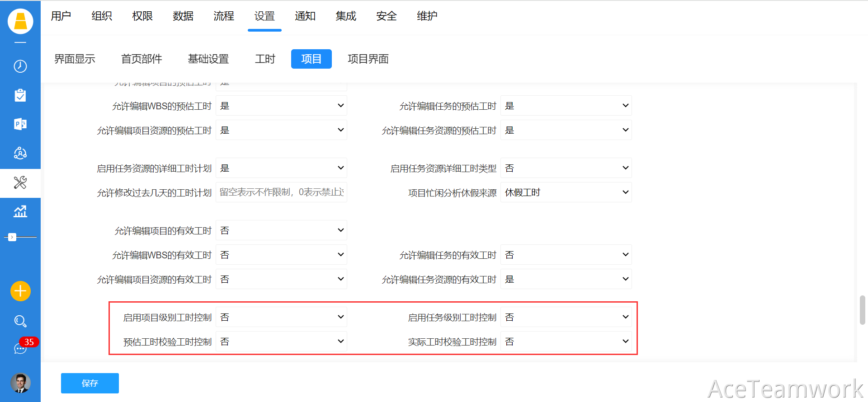The height and width of the screenshot is (402, 868).
Task: Open 启用项目级别工时控制 dropdown
Action: pyautogui.click(x=281, y=317)
